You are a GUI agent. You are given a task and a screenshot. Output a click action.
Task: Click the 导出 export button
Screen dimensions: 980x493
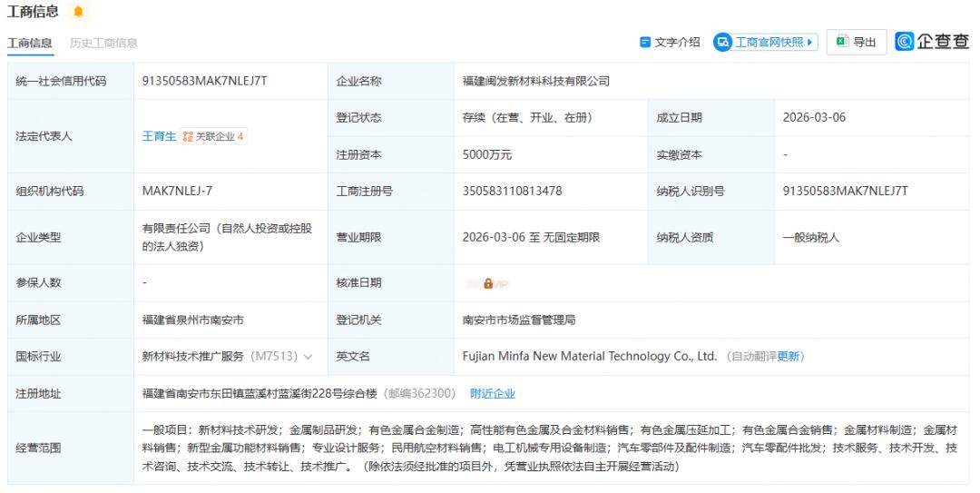857,42
